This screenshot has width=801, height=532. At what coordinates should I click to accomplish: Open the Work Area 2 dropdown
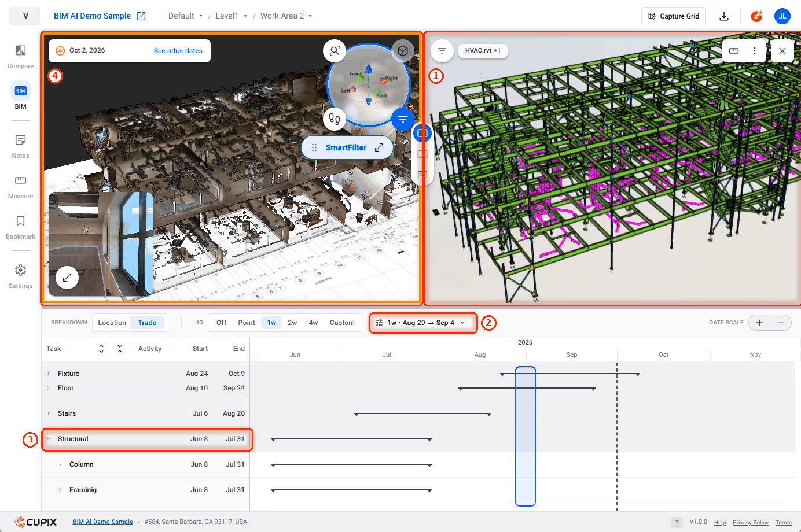click(286, 16)
